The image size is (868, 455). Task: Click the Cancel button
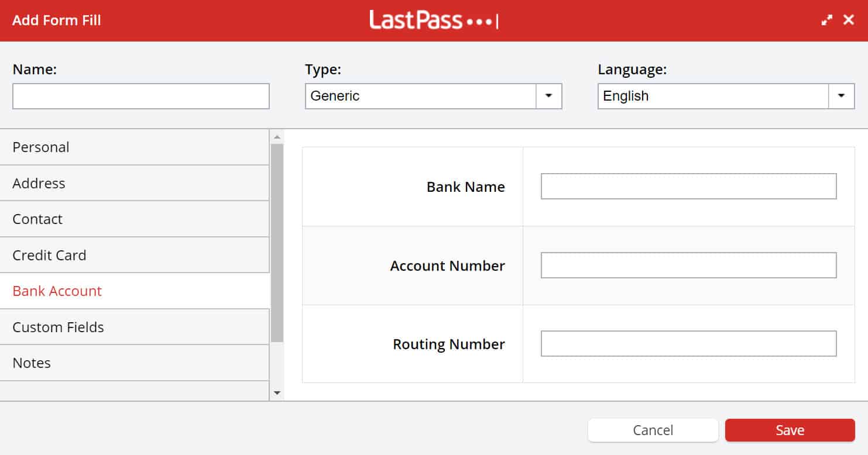click(653, 430)
